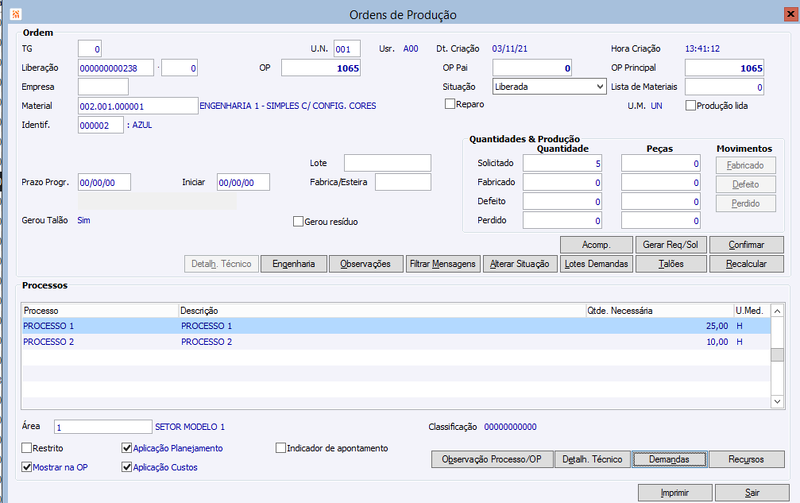The height and width of the screenshot is (503, 800).
Task: Open Demandas for selected process
Action: tap(669, 459)
